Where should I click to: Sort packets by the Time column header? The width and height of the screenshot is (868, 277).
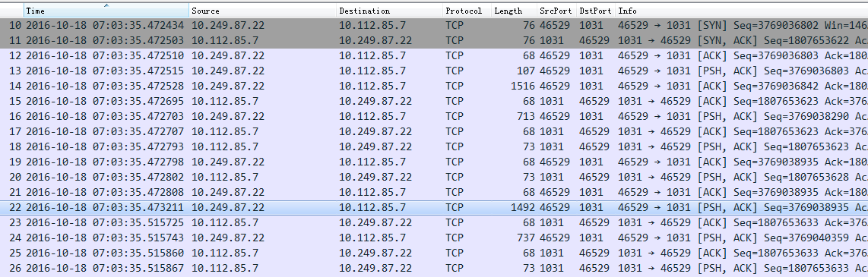106,11
